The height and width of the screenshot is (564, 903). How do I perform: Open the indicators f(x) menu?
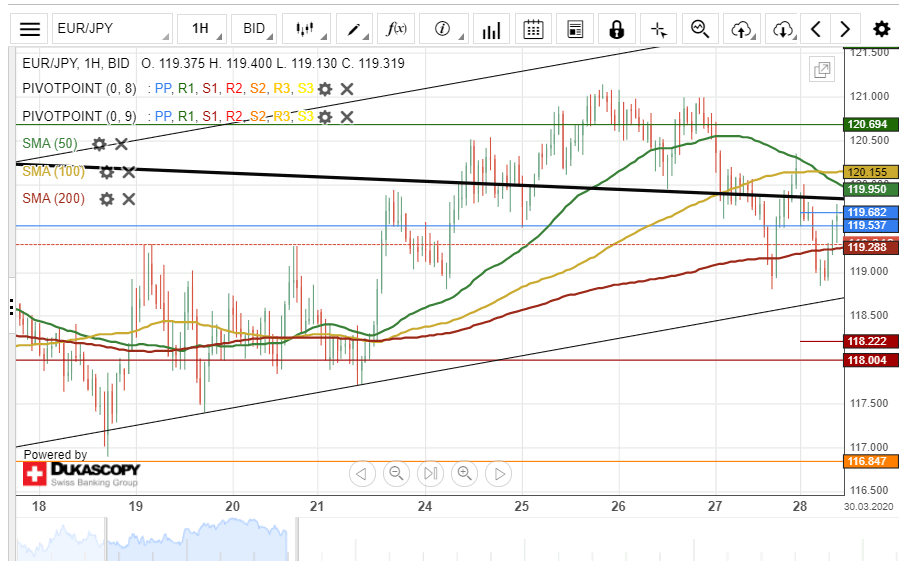pyautogui.click(x=400, y=29)
